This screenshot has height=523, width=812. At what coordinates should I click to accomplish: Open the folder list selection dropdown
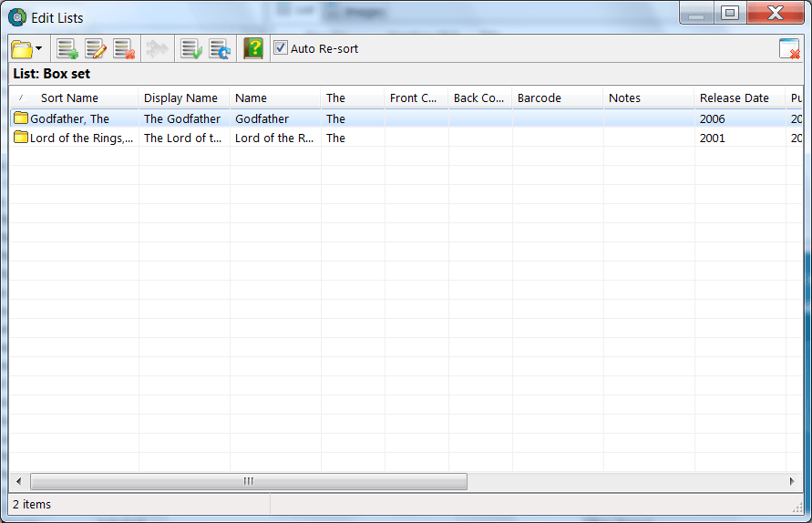26,49
